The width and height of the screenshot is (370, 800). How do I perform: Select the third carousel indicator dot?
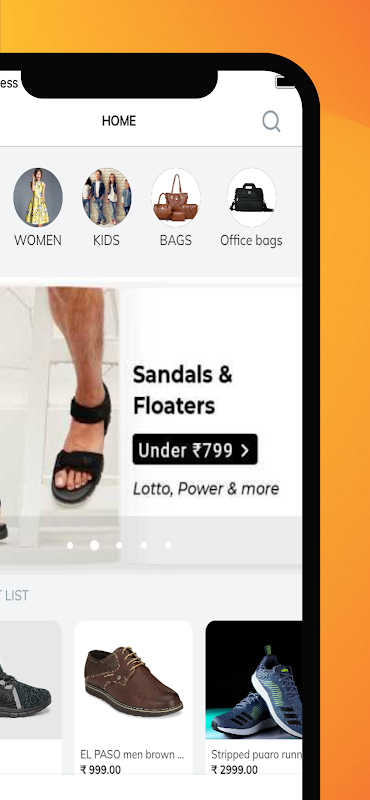tap(119, 545)
